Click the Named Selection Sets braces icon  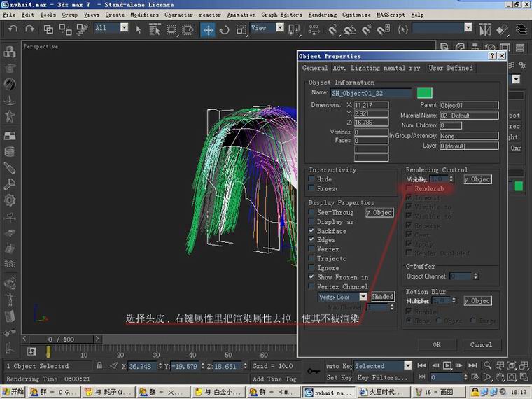coord(402,30)
